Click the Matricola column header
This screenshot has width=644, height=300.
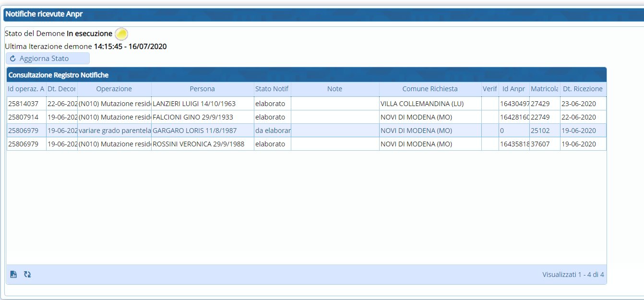(x=544, y=89)
